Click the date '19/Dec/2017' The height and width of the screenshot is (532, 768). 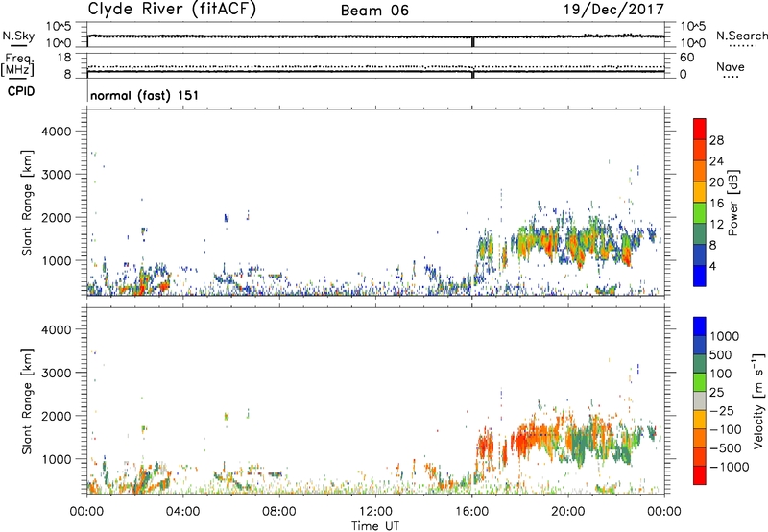[x=613, y=9]
